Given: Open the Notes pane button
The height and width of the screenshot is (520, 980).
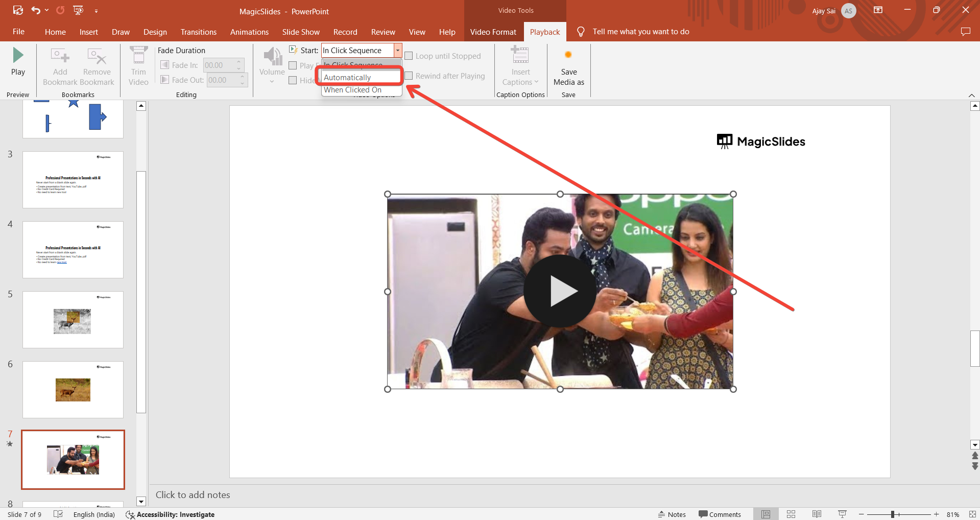Looking at the screenshot, I should (672, 514).
